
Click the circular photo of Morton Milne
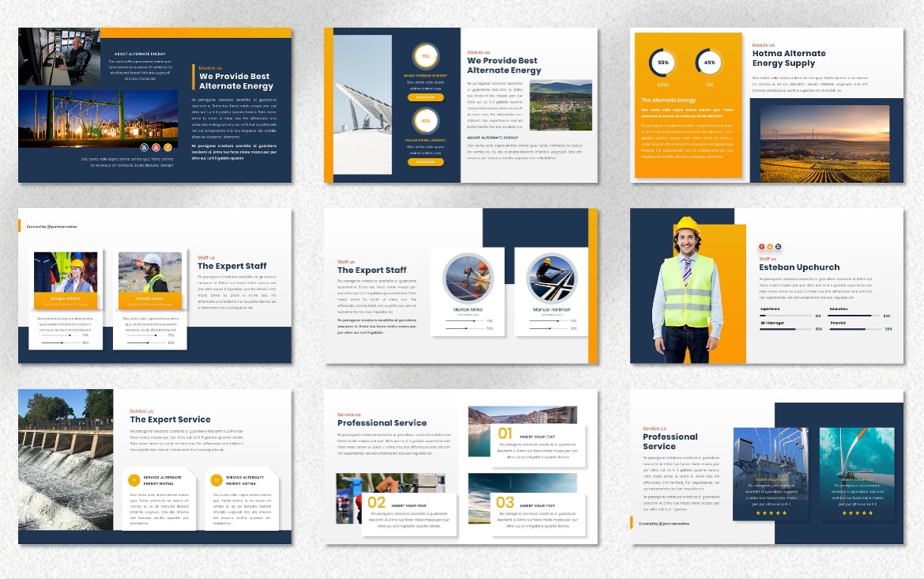[x=468, y=278]
